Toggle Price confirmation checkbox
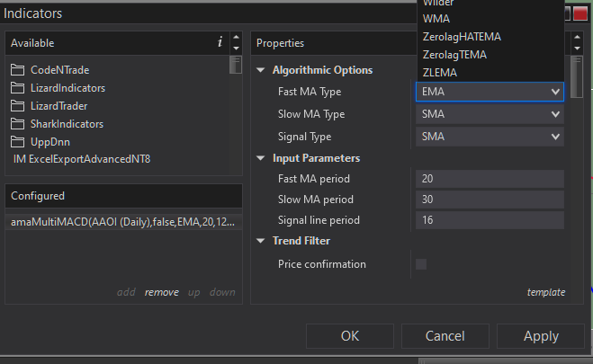 [x=421, y=264]
